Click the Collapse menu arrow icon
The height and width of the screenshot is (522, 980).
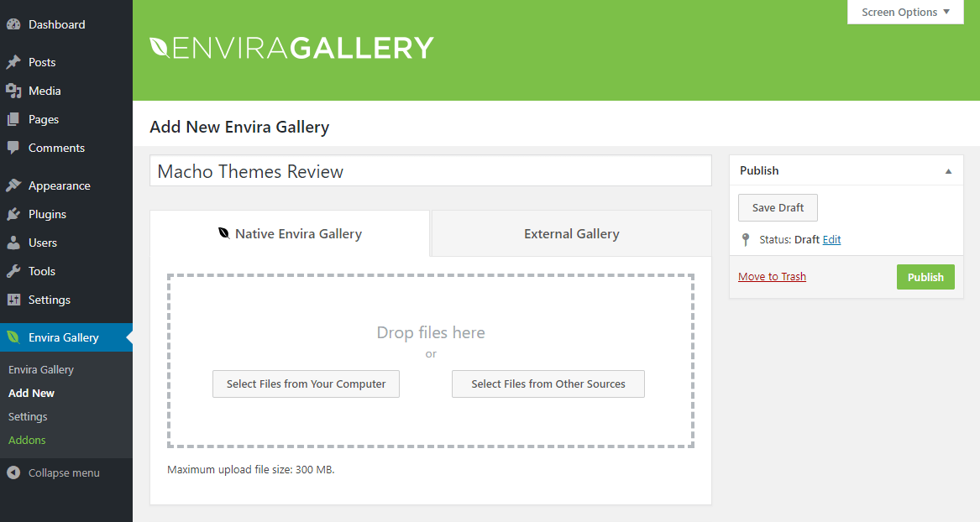[13, 472]
